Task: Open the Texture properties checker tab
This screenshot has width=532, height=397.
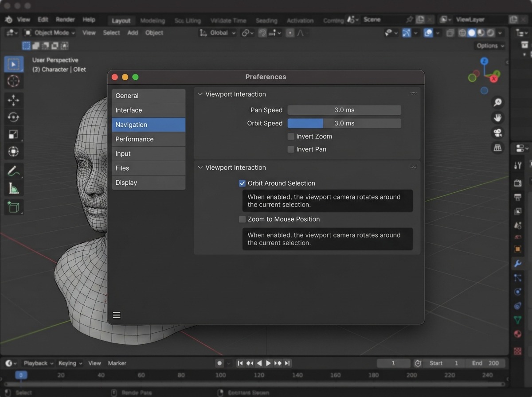Action: click(x=518, y=351)
